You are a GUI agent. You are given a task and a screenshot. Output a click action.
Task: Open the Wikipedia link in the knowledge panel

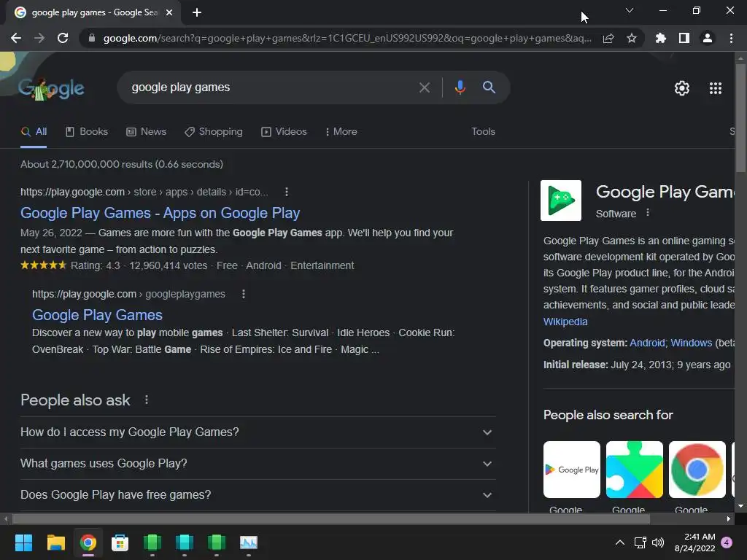pos(565,322)
